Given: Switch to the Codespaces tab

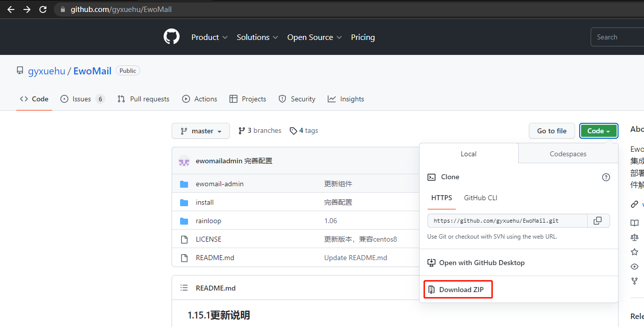Looking at the screenshot, I should coord(568,154).
